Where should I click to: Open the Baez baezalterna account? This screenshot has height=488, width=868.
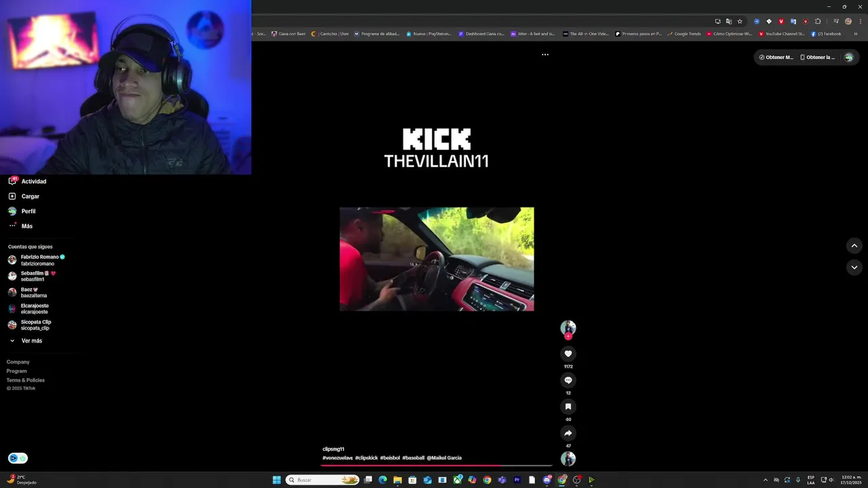27,293
